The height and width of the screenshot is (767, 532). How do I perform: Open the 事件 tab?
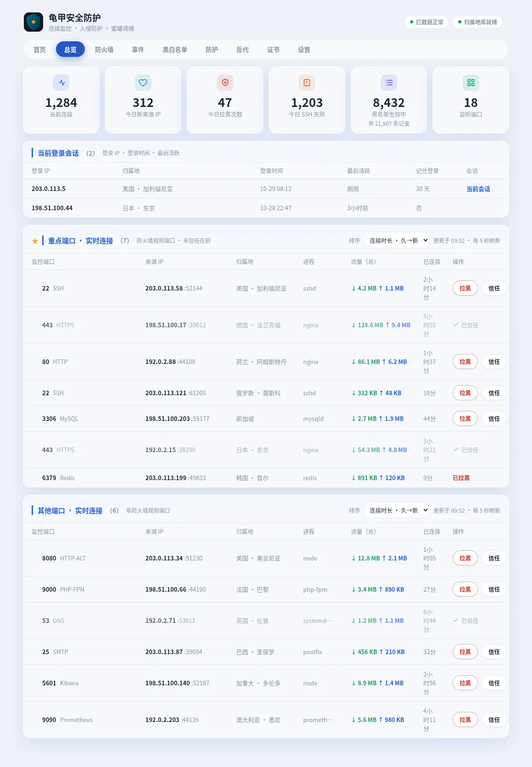pyautogui.click(x=138, y=50)
